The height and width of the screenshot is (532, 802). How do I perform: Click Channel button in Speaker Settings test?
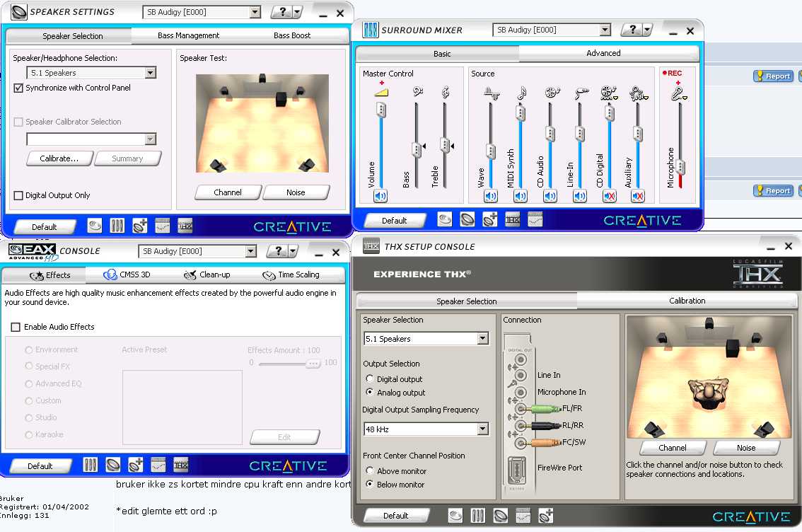coord(228,192)
